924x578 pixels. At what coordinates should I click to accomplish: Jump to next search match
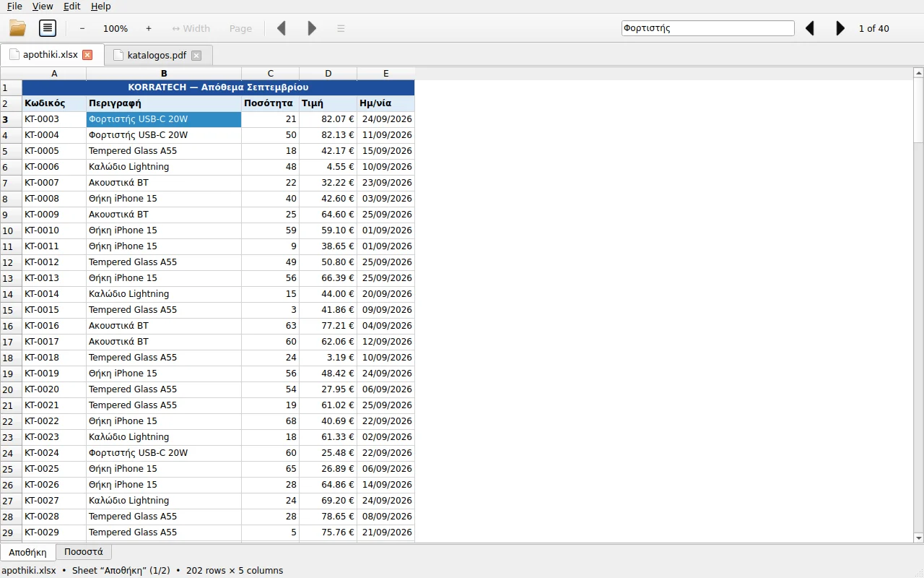[840, 28]
